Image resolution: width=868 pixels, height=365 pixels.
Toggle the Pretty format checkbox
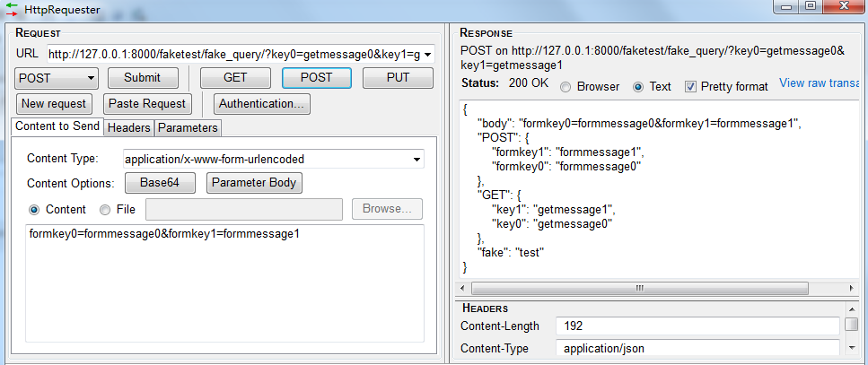691,87
